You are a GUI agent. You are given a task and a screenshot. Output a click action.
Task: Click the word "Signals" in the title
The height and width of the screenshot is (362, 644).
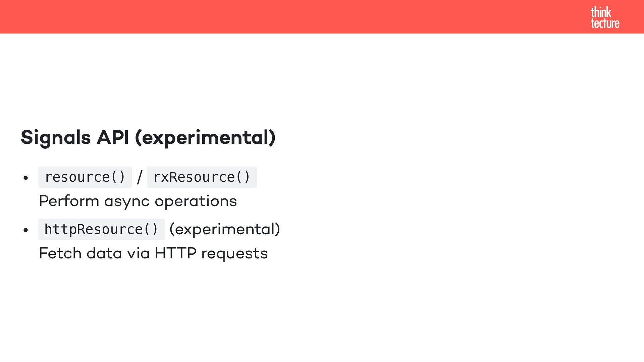coord(56,137)
